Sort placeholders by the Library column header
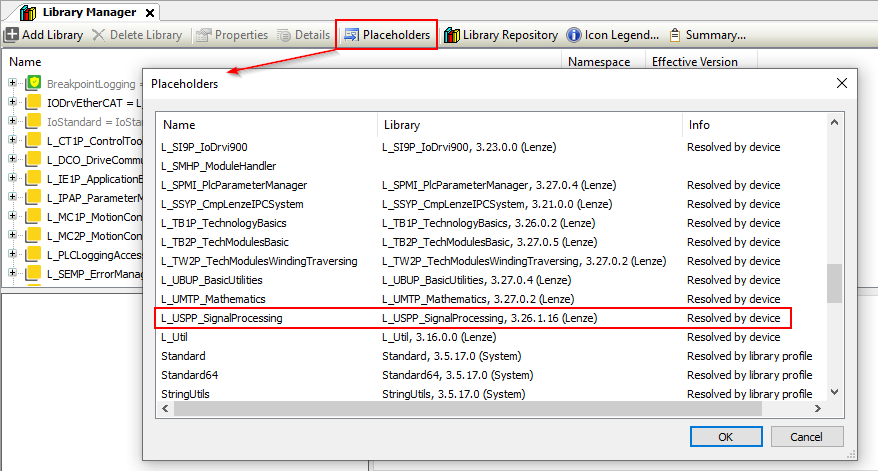This screenshot has height=471, width=878. click(400, 125)
